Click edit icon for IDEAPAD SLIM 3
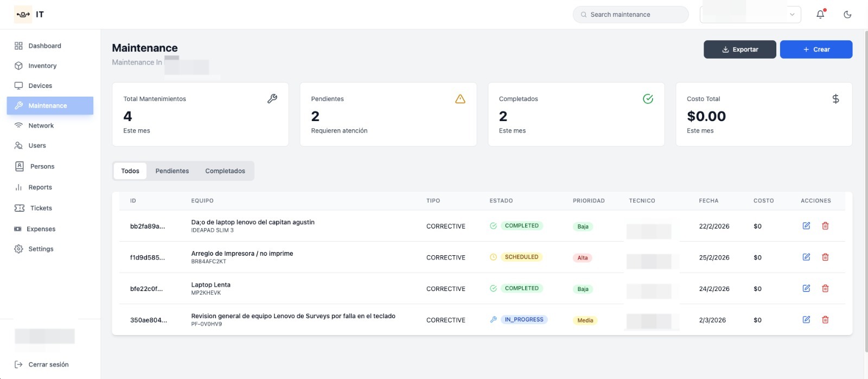This screenshot has width=868, height=379. click(806, 226)
